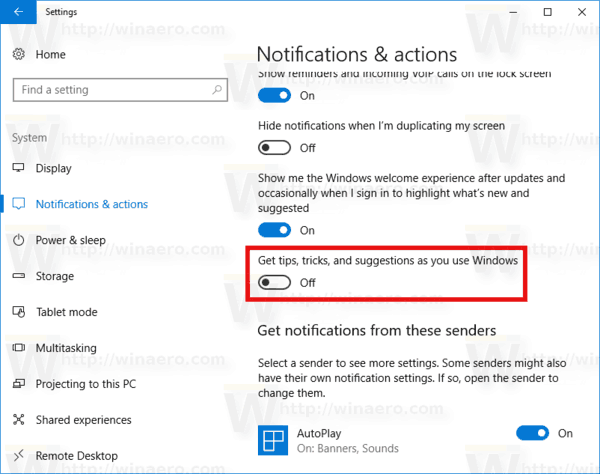Click the Tablet mode icon
Image resolution: width=600 pixels, height=474 pixels.
(x=18, y=312)
